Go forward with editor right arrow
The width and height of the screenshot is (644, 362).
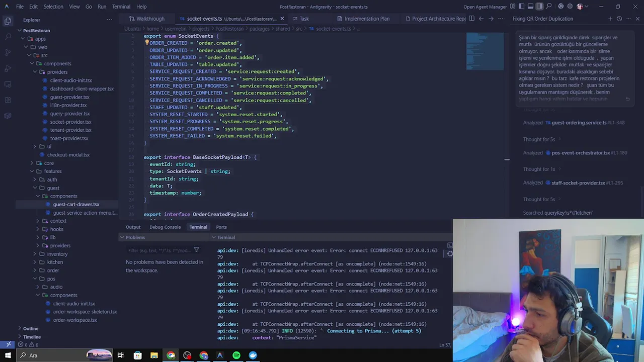(491, 19)
